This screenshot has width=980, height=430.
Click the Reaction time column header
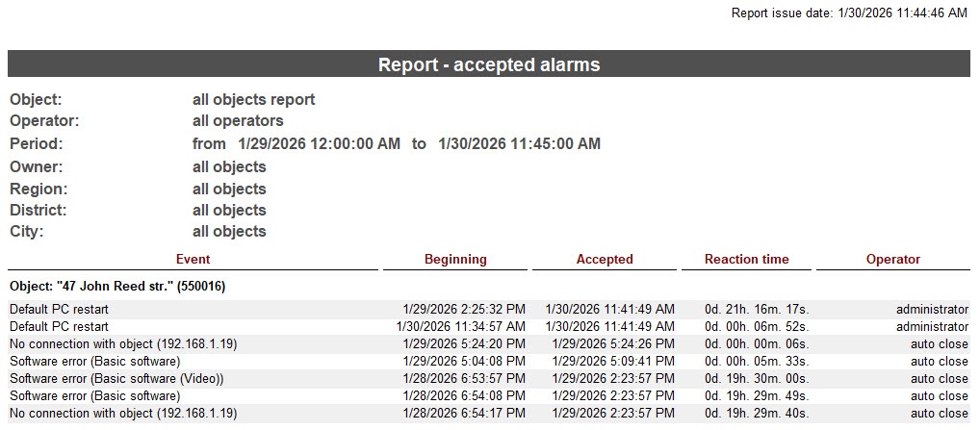tap(746, 259)
